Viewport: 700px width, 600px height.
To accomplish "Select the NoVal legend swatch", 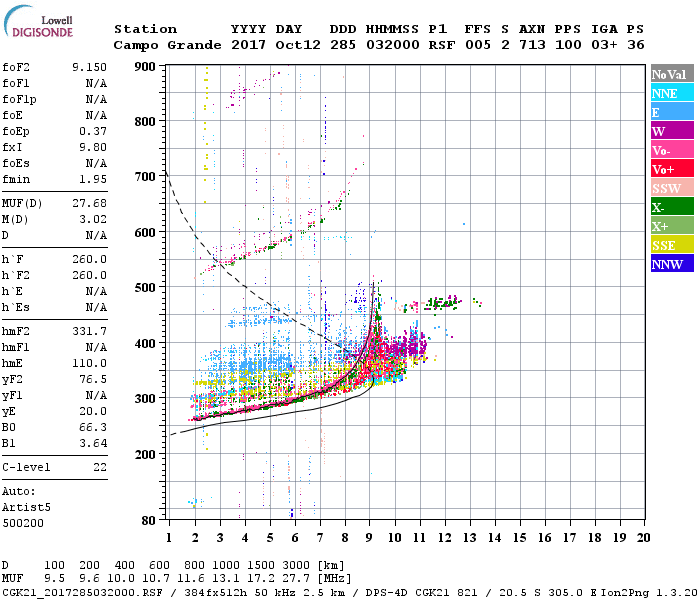I will pyautogui.click(x=670, y=74).
